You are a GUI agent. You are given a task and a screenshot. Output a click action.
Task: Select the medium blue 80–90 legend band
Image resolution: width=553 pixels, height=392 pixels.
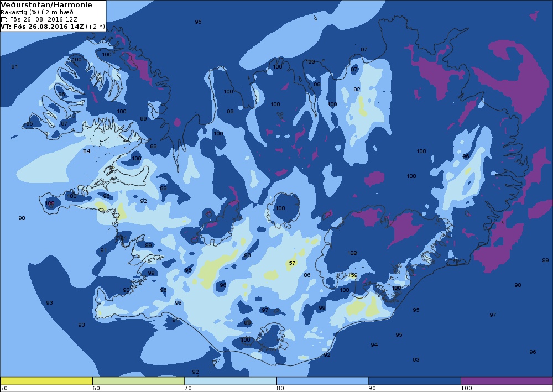point(323,381)
